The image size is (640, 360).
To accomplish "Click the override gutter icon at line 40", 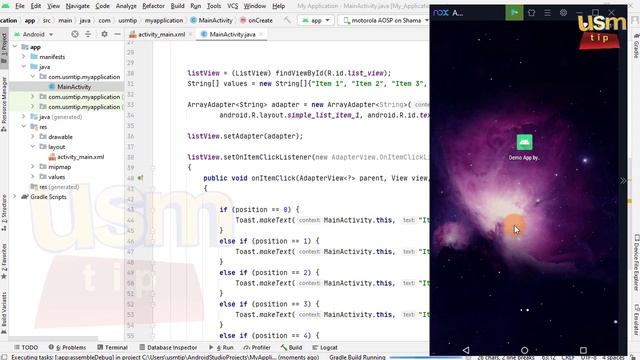I will (x=140, y=178).
